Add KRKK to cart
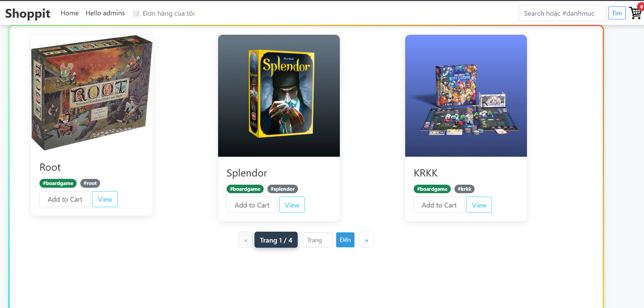Viewport: 644px width, 308px height. coord(439,205)
